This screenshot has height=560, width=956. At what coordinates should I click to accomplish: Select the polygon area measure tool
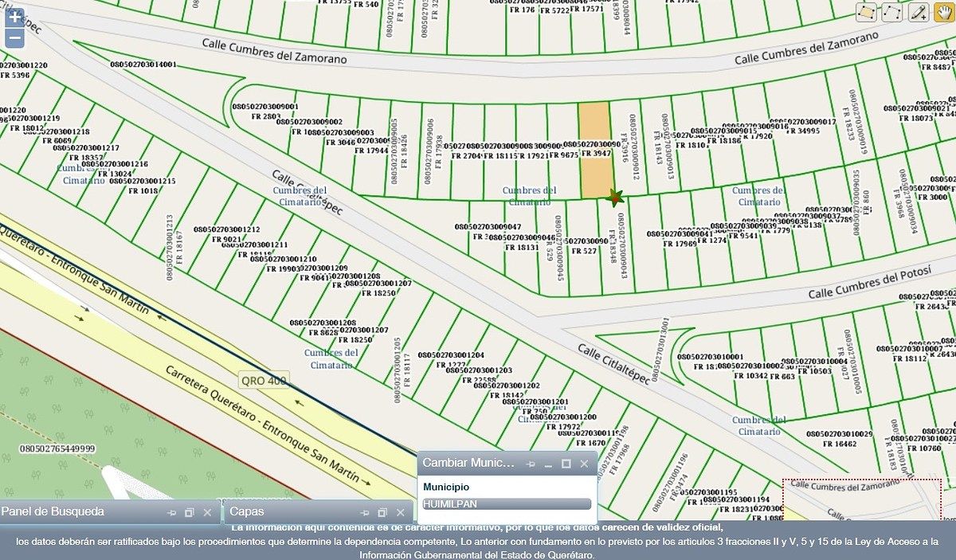pyautogui.click(x=866, y=12)
